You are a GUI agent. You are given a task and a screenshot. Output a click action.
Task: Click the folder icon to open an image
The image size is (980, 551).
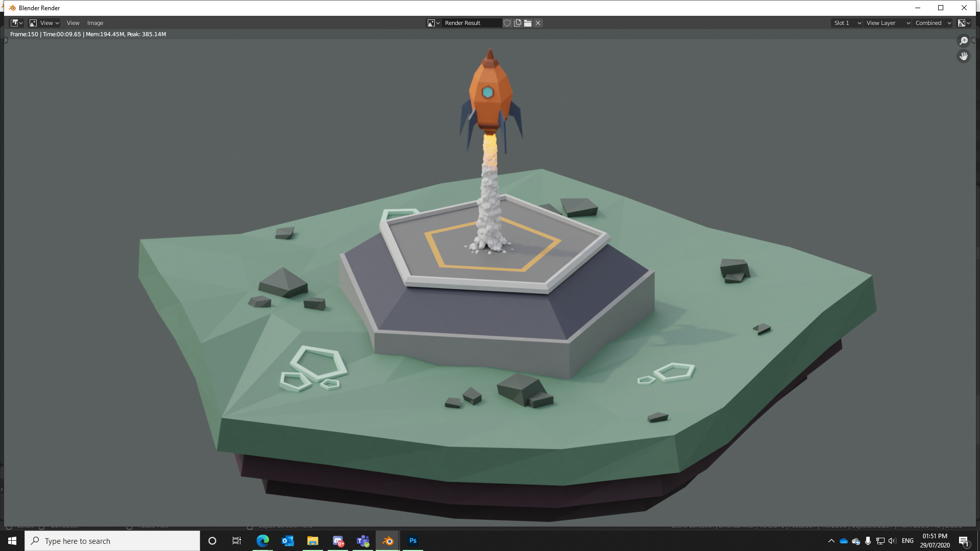click(x=527, y=23)
